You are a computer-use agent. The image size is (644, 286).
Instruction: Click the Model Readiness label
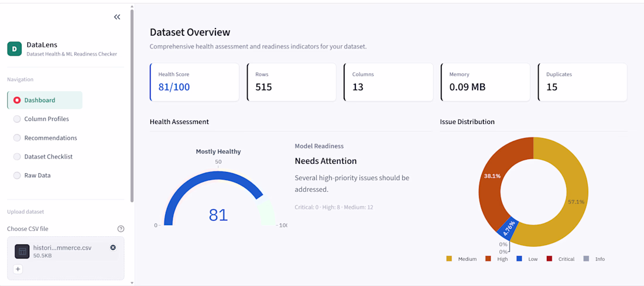pyautogui.click(x=319, y=146)
